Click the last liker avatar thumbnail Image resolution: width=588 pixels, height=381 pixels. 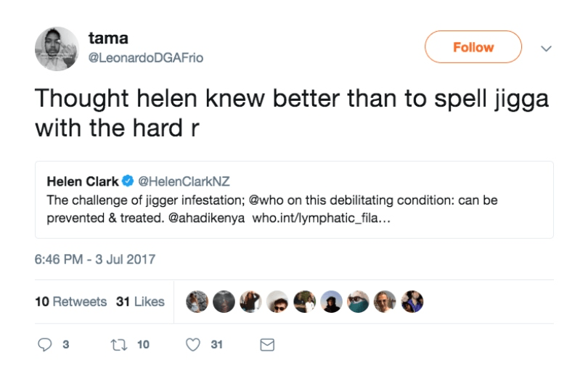coord(412,301)
